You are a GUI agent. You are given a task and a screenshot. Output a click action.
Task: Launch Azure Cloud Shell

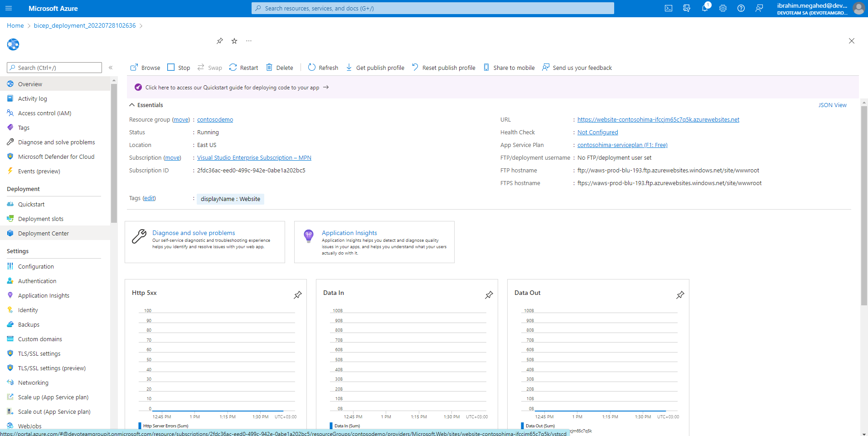point(668,8)
